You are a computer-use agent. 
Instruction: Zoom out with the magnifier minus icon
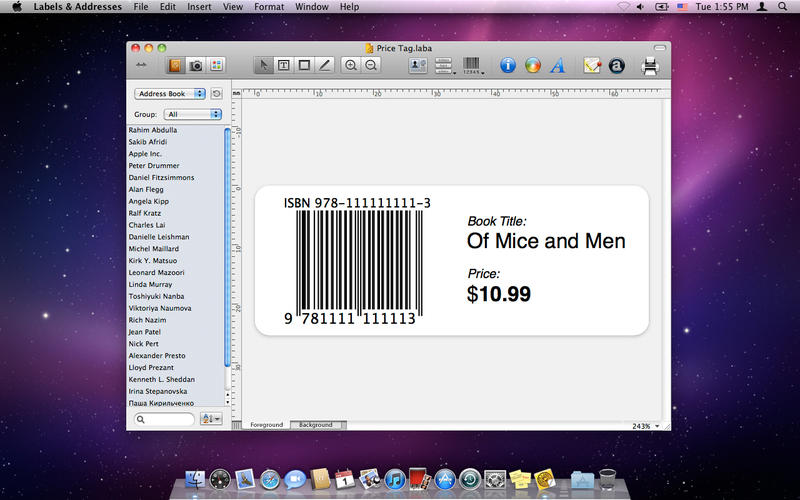371,65
